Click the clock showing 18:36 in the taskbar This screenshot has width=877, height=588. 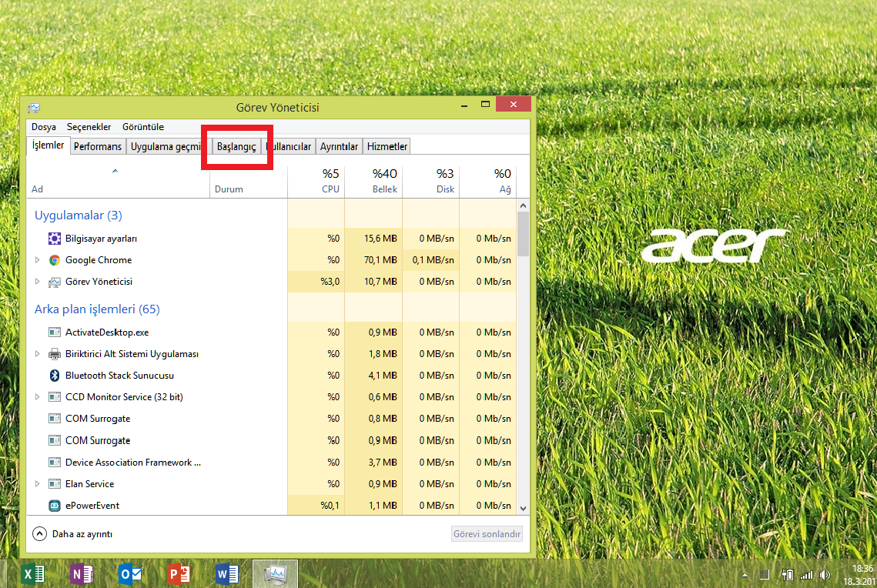pos(862,569)
